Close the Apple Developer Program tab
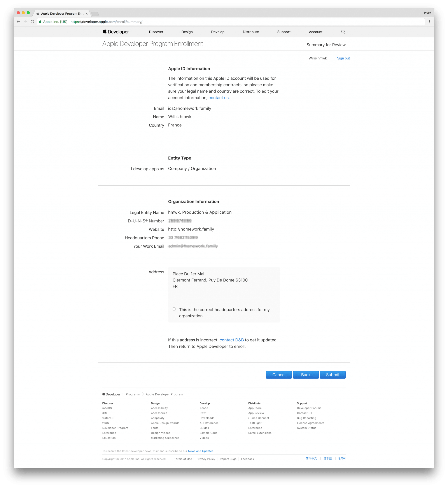 87,14
